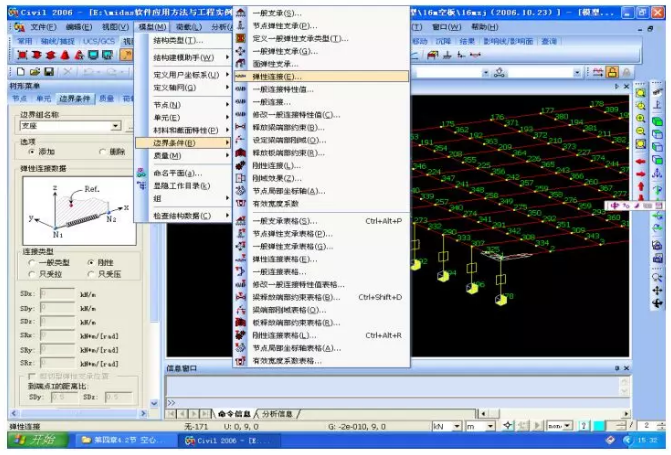Click the lock icon in upper toolbar
The image size is (671, 455).
tap(612, 72)
